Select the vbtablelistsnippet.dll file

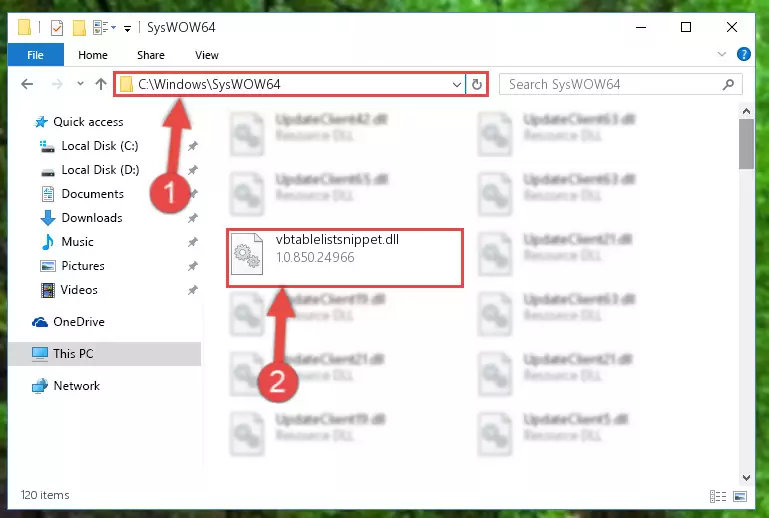coord(345,258)
